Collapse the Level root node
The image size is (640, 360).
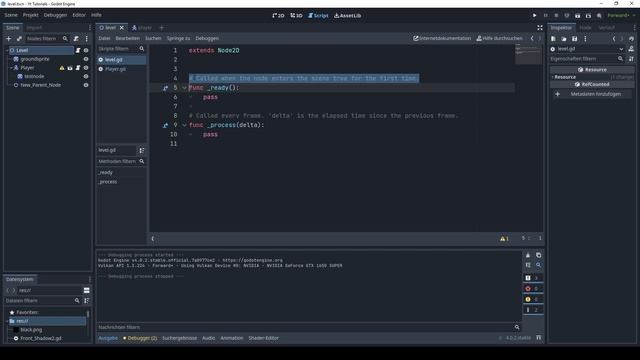coord(7,50)
